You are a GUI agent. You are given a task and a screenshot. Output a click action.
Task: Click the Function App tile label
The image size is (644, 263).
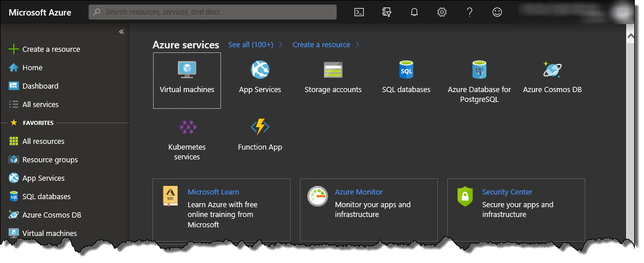[x=260, y=147]
